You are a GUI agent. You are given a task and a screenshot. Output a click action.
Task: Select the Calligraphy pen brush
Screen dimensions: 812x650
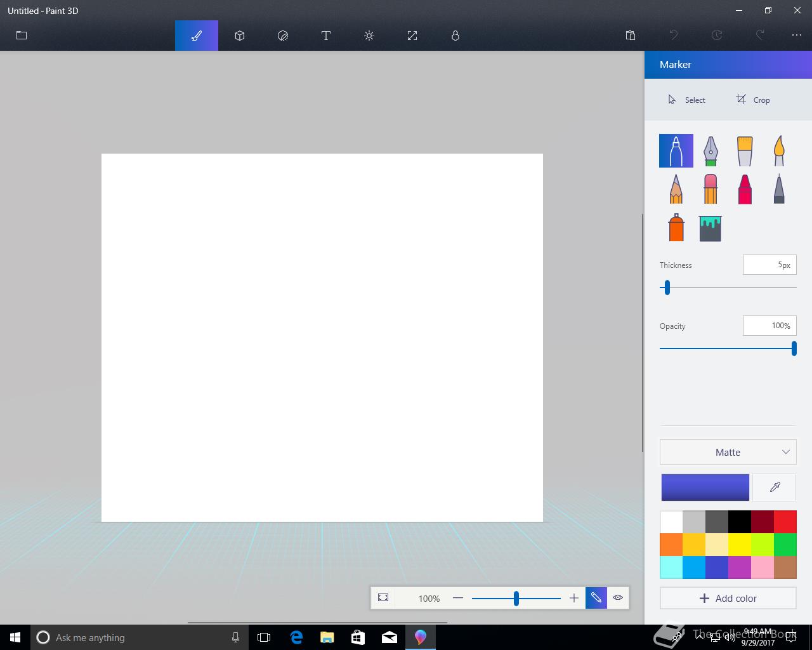tap(710, 151)
